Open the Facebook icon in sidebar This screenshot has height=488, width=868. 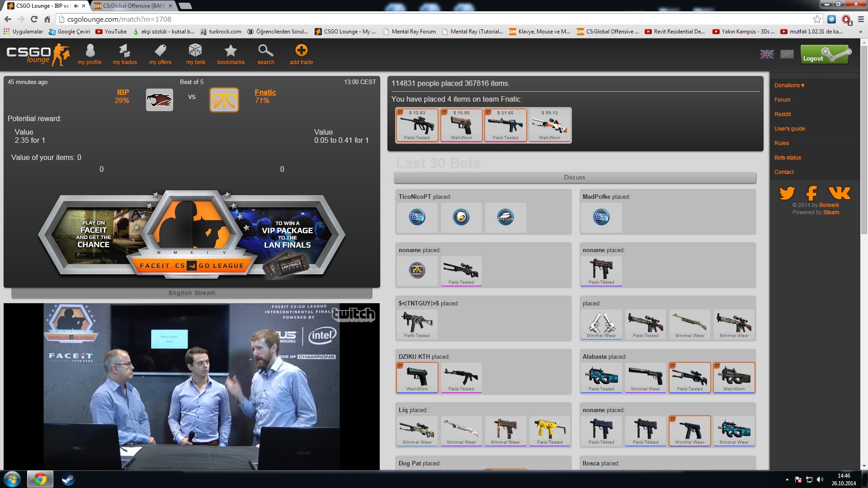coord(812,193)
